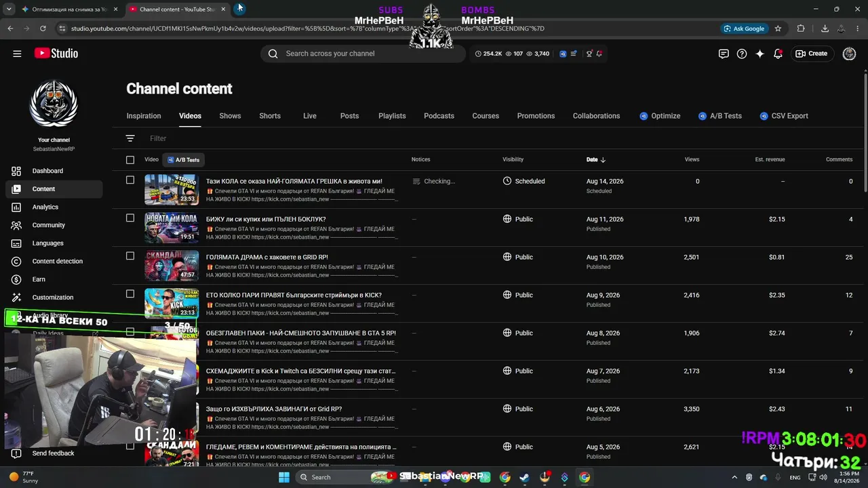868x488 pixels.
Task: Switch to the Playlists tab
Action: point(392,116)
